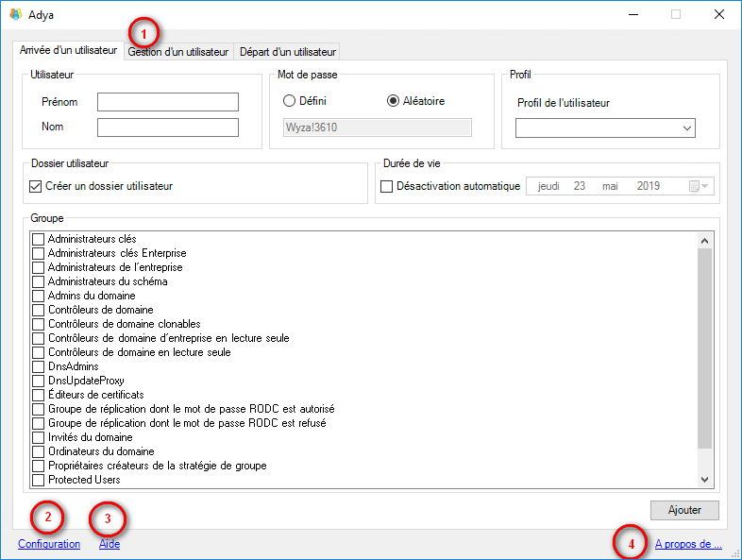This screenshot has height=560, width=742.
Task: Focus the Nom input field
Action: pyautogui.click(x=167, y=127)
